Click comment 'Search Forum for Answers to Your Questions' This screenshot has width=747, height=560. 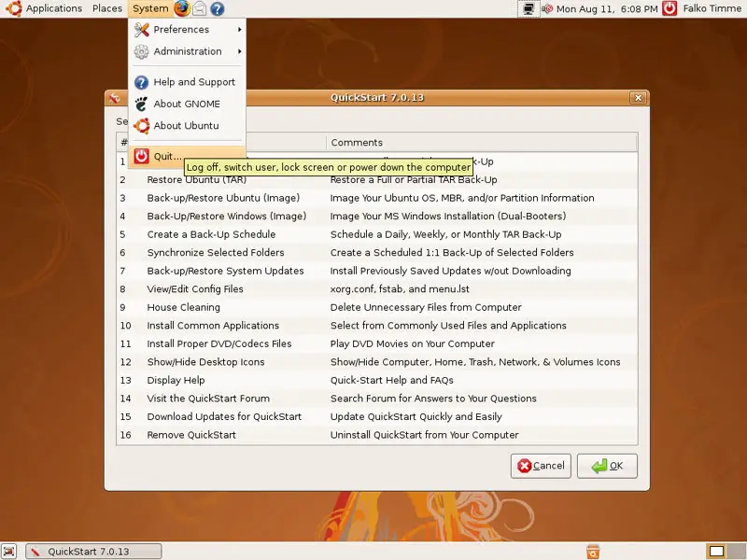pyautogui.click(x=433, y=399)
